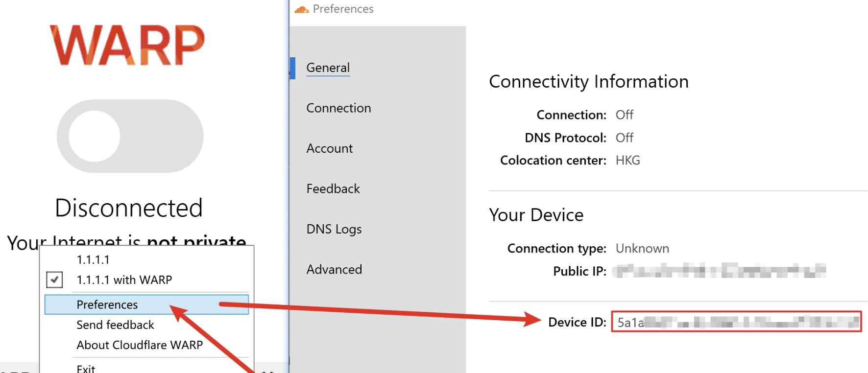Screen dimensions: 868x373
Task: Choose Send feedback in the menu
Action: click(115, 325)
